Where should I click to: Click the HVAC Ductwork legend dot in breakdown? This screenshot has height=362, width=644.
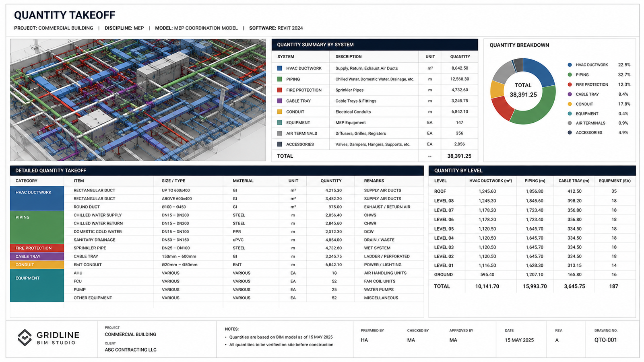pyautogui.click(x=570, y=65)
